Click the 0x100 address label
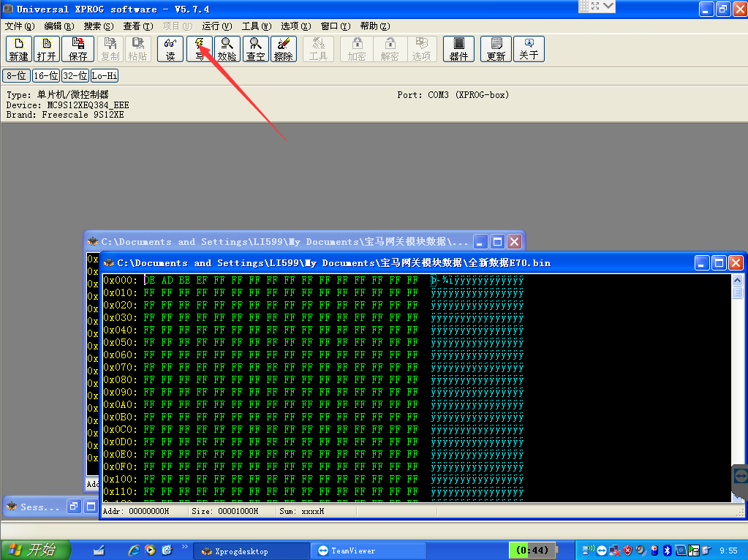Screen dimensions: 748x560 [x=120, y=479]
